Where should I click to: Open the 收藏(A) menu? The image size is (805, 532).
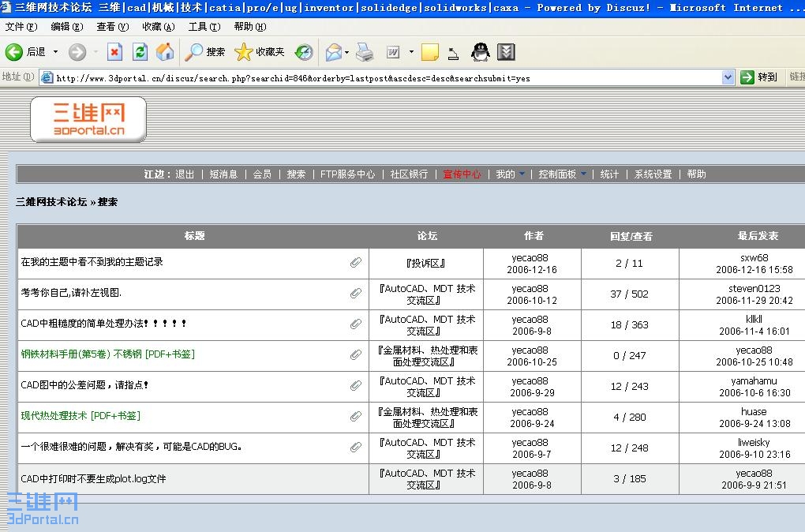(x=158, y=26)
